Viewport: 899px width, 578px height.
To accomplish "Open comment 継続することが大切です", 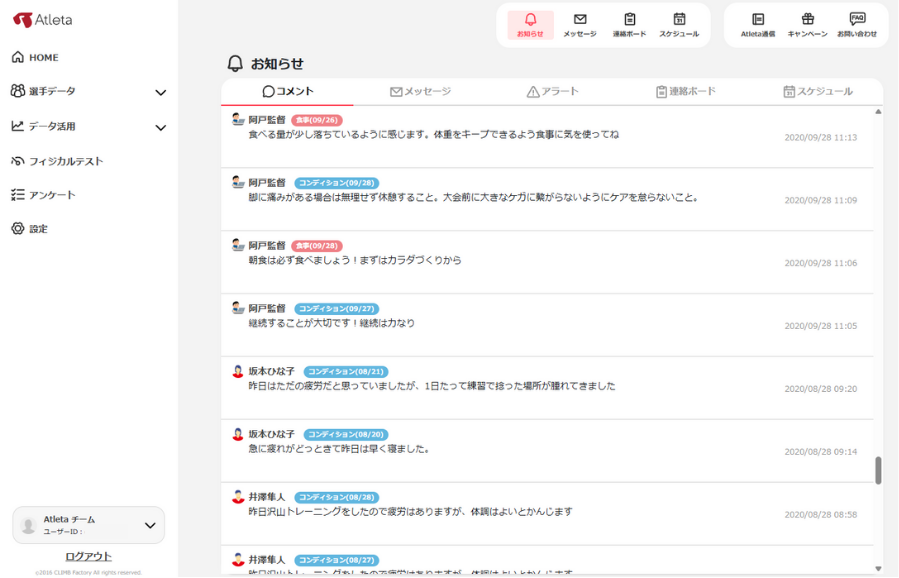I will click(548, 325).
